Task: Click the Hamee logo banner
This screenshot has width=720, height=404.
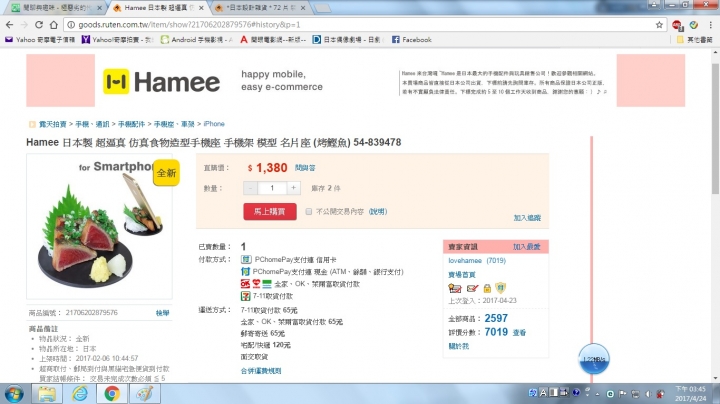Action: (162, 82)
